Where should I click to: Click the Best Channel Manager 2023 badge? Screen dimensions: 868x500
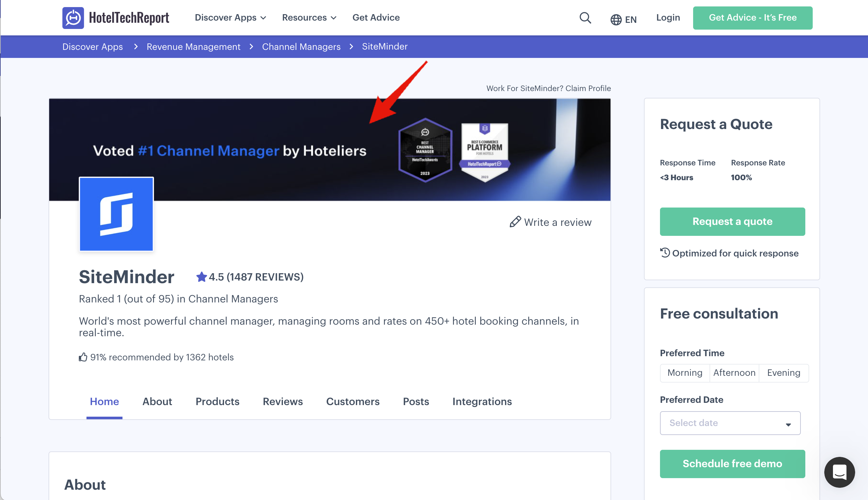425,150
